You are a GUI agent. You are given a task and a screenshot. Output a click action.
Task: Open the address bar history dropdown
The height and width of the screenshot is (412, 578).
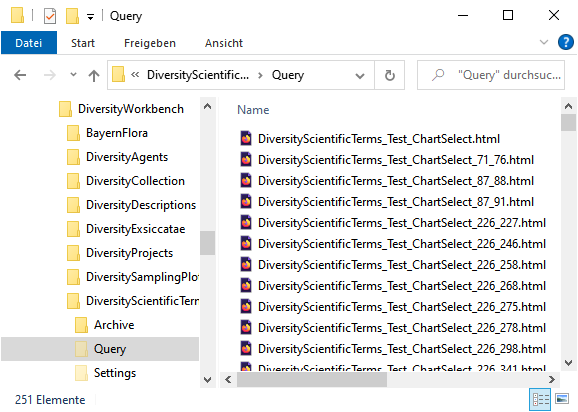pos(360,76)
